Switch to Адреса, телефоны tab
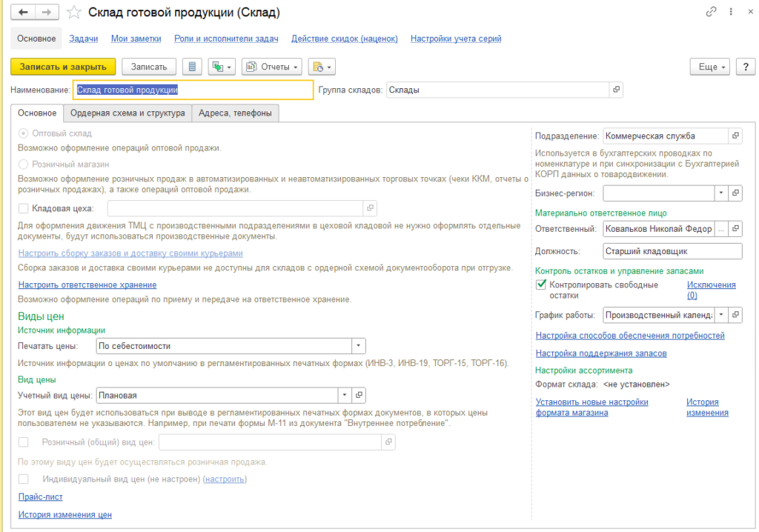 [x=235, y=113]
